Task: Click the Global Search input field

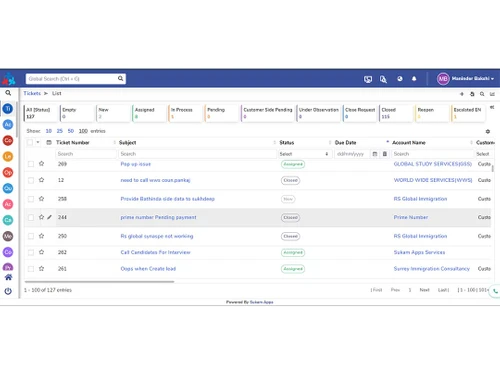Action: point(72,79)
